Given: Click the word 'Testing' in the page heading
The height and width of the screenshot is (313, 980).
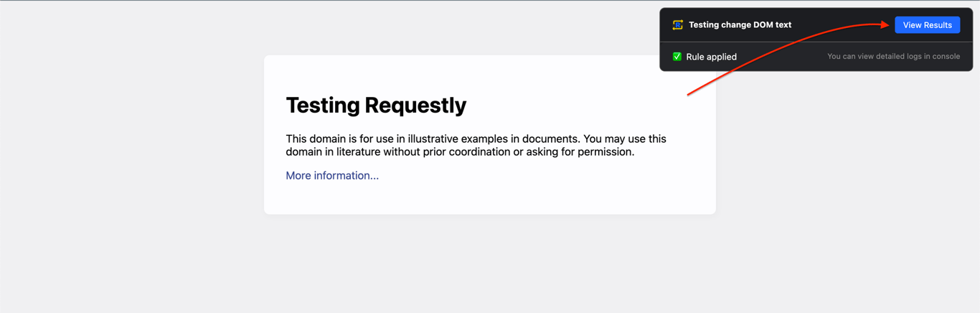Looking at the screenshot, I should point(321,106).
